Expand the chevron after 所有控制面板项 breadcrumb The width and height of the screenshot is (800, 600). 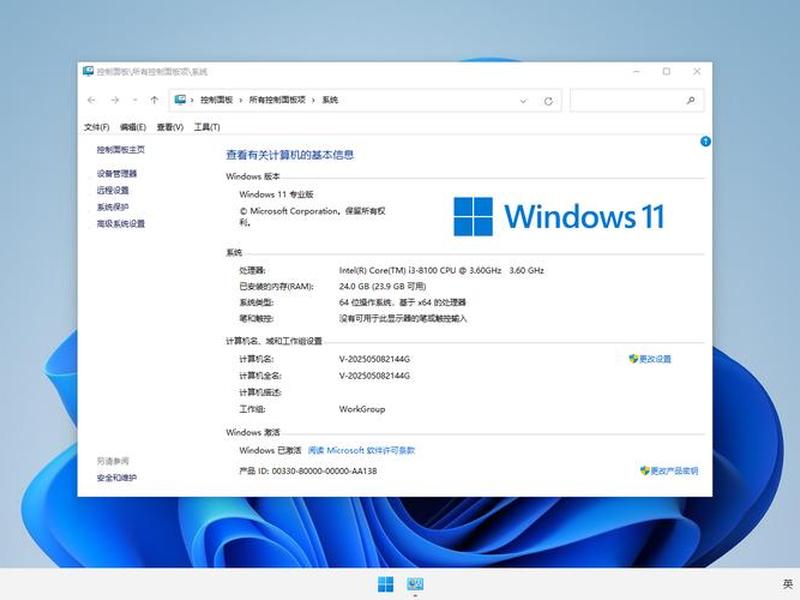(x=313, y=100)
